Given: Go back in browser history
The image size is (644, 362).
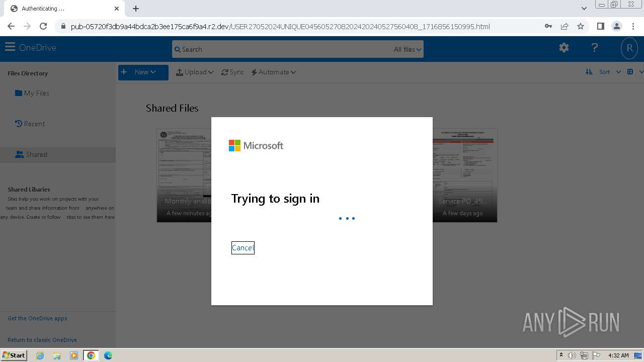Looking at the screenshot, I should [11, 26].
